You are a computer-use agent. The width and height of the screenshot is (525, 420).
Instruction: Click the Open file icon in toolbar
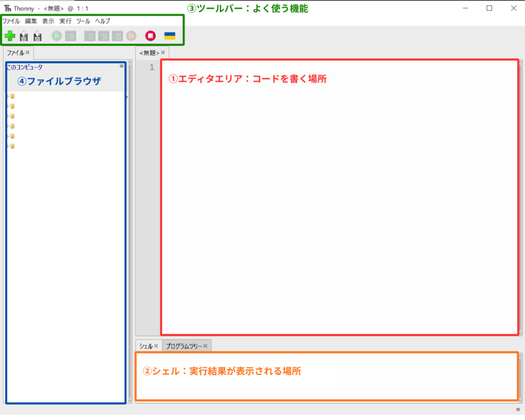click(23, 36)
